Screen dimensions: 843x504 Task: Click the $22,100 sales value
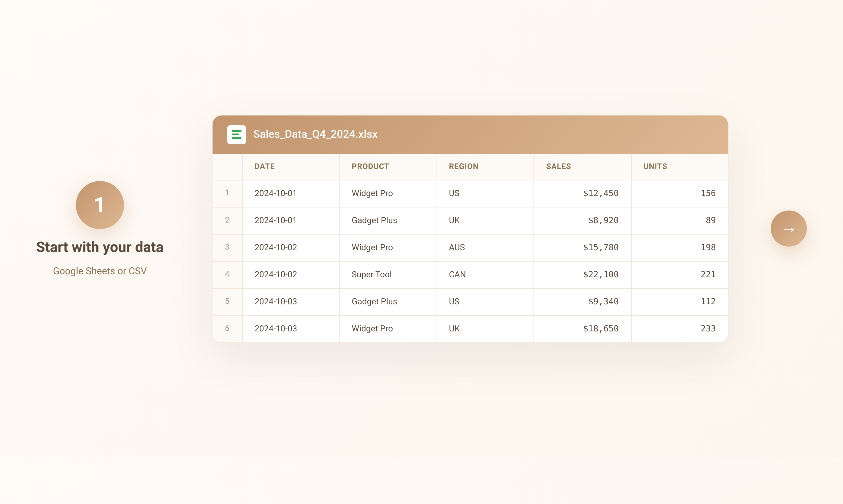point(601,275)
